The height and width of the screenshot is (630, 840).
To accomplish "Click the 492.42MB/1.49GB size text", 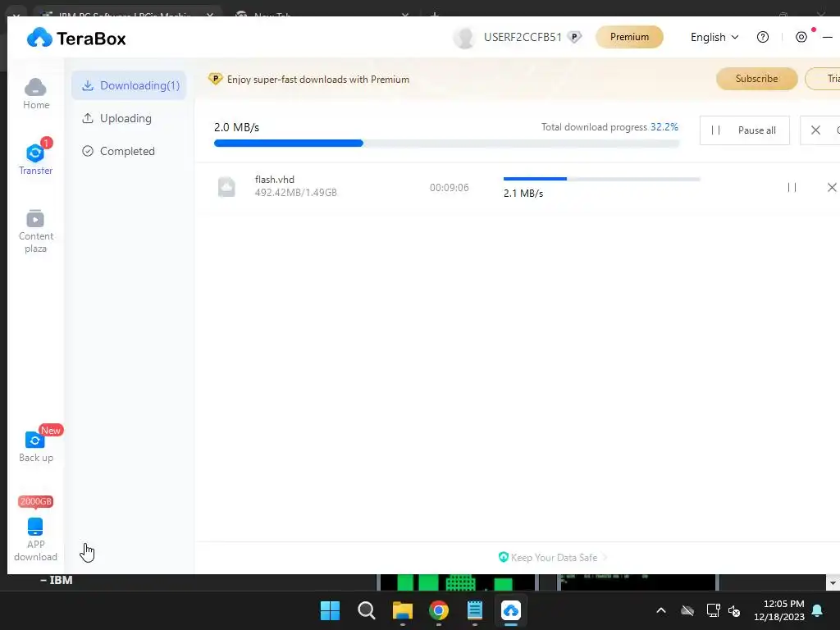I will click(x=295, y=192).
